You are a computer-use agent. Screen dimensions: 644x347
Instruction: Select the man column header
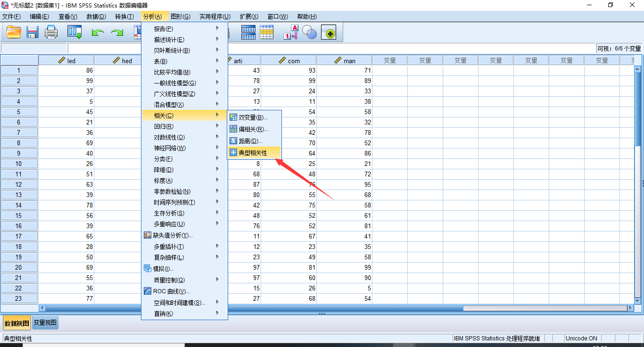[x=345, y=60]
